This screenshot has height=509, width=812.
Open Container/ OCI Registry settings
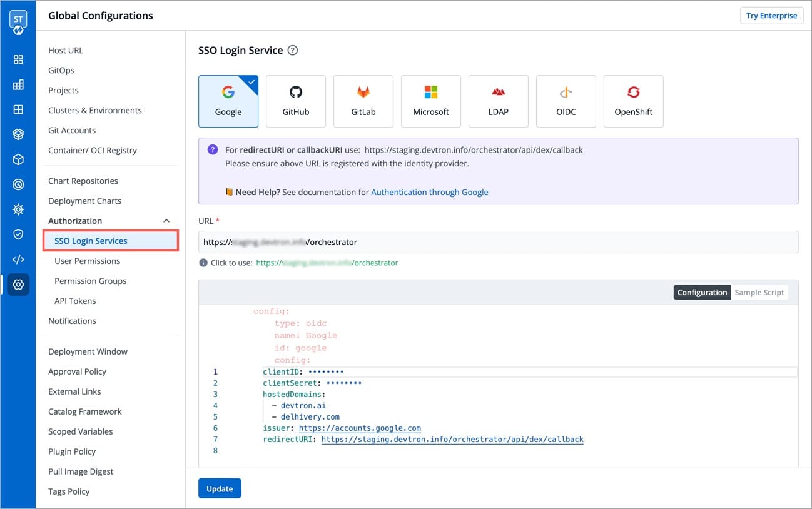pyautogui.click(x=93, y=150)
